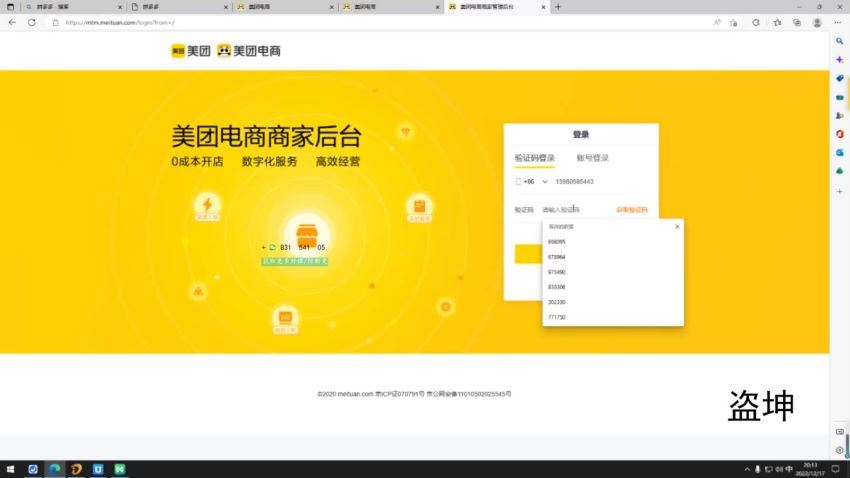Open the Outlook icon in Edge sidebar

pyautogui.click(x=840, y=153)
